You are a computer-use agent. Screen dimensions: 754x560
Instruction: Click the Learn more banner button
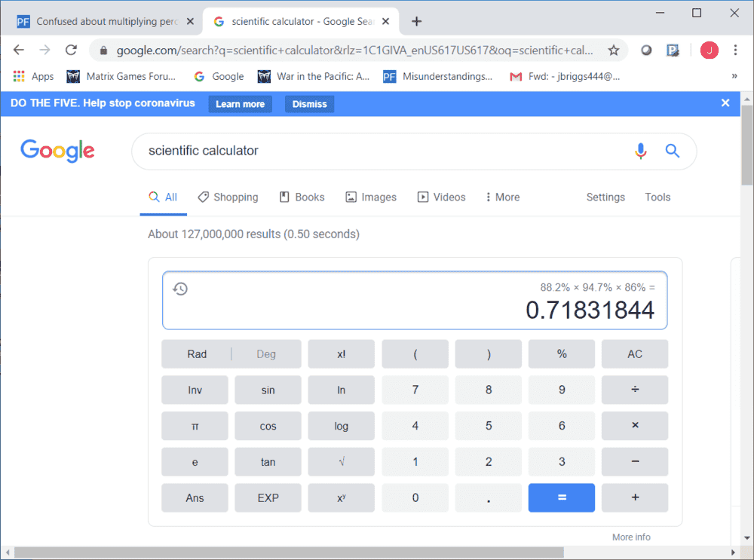pos(240,104)
